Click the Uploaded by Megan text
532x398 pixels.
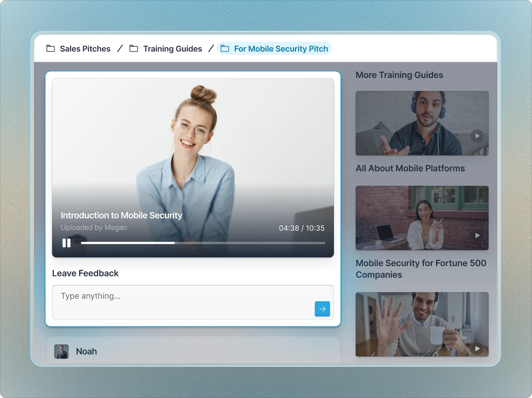pyautogui.click(x=94, y=228)
